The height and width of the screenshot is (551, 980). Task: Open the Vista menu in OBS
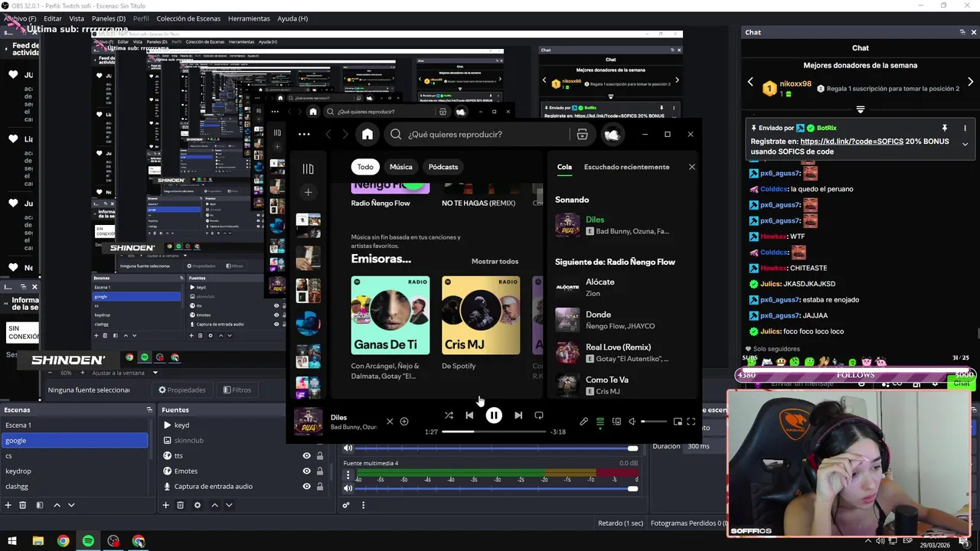(x=77, y=18)
